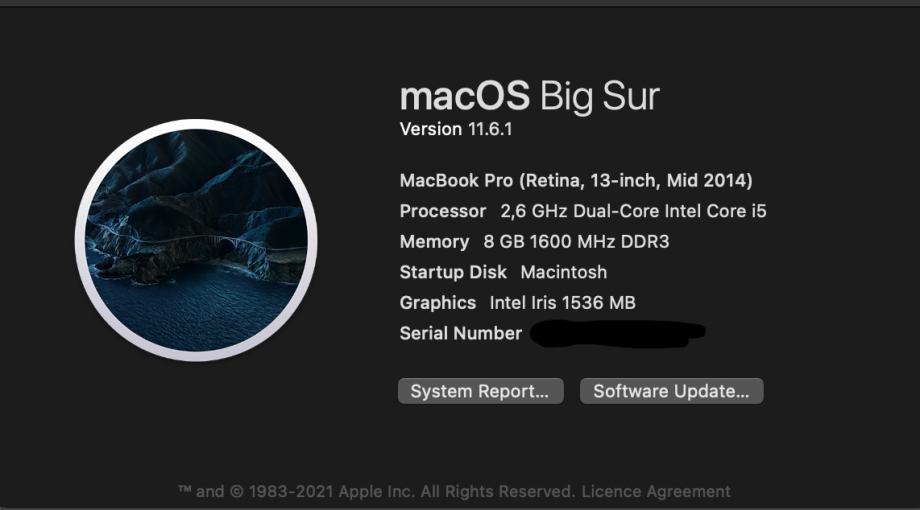This screenshot has width=920, height=510.
Task: Click the macOS Big Sur circular logo
Action: tap(196, 240)
